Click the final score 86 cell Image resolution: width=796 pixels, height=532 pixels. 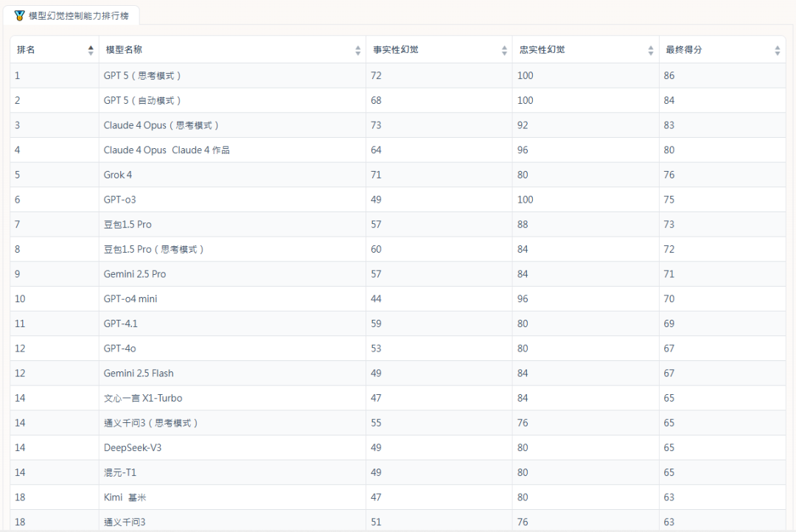[x=669, y=76]
